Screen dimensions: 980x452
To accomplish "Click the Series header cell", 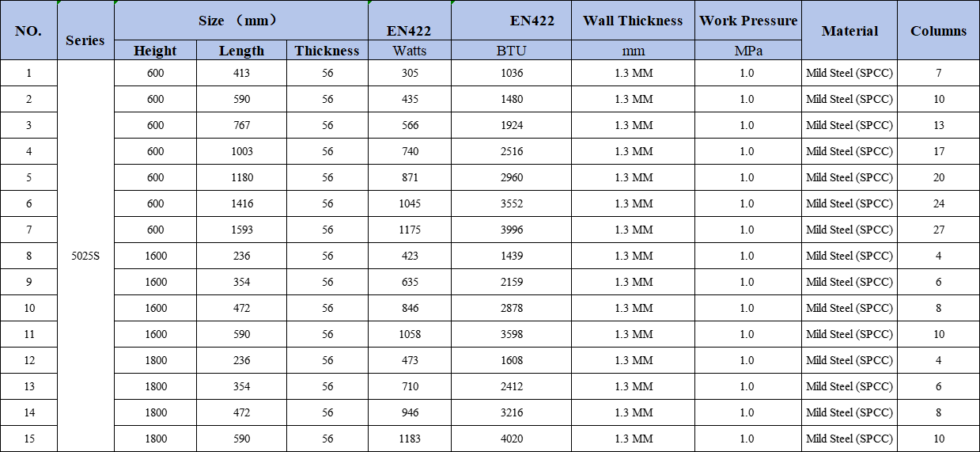I will [x=85, y=40].
